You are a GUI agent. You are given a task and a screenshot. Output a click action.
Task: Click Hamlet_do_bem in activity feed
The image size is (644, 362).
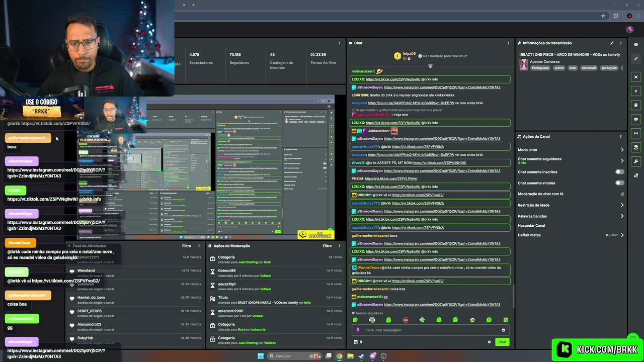tap(91, 298)
